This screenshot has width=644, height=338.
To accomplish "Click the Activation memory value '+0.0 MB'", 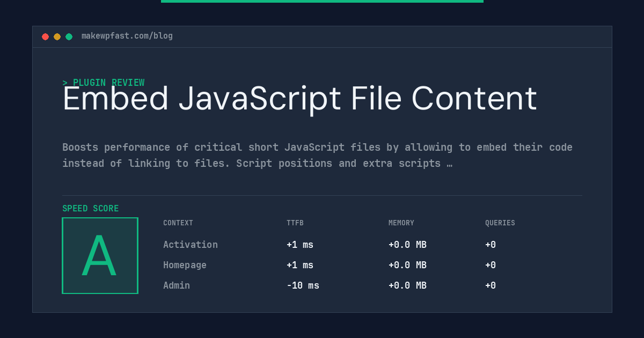I will [407, 245].
